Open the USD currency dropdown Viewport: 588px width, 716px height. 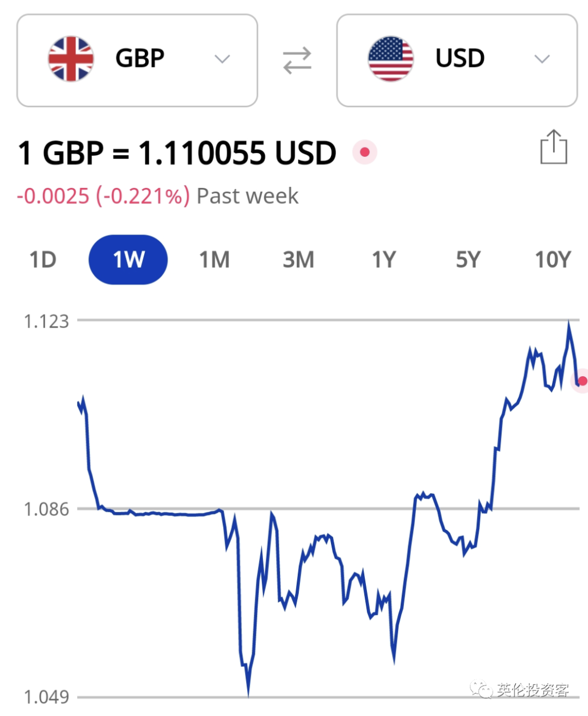click(x=457, y=60)
